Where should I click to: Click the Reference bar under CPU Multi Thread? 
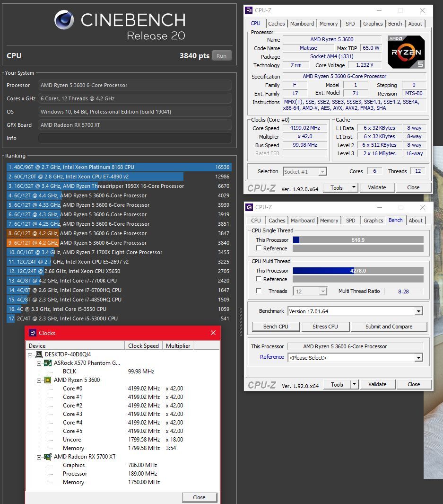coord(358,279)
